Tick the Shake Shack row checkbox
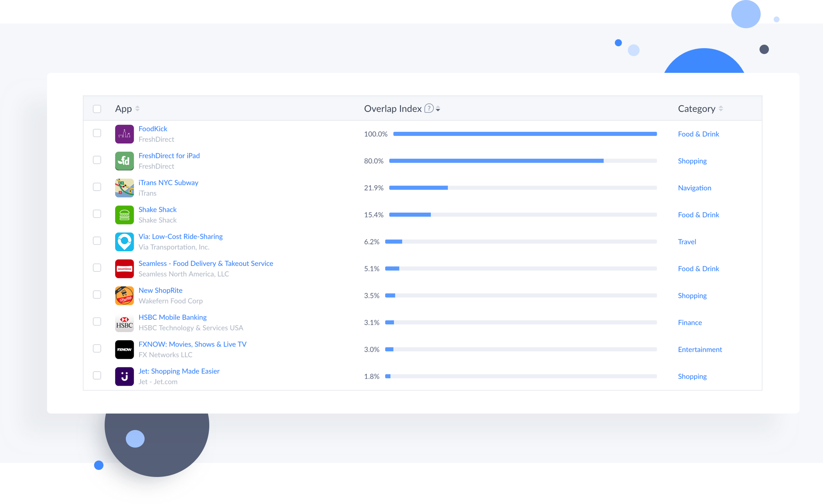The width and height of the screenshot is (823, 504). [x=97, y=214]
